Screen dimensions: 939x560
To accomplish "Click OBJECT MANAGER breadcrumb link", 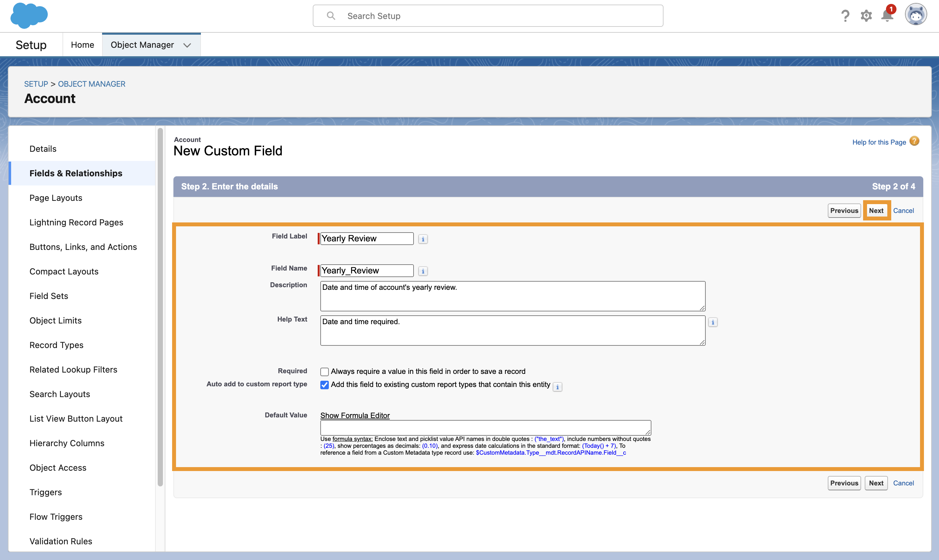I will (x=91, y=84).
